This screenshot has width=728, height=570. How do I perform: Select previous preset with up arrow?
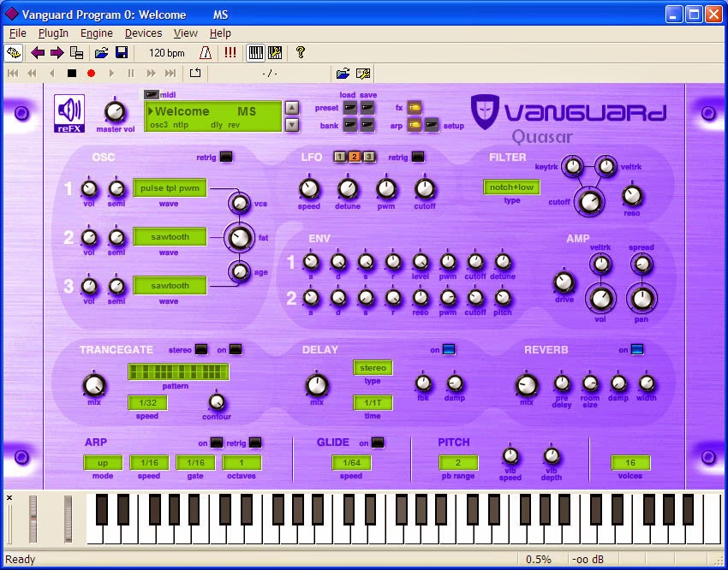291,109
